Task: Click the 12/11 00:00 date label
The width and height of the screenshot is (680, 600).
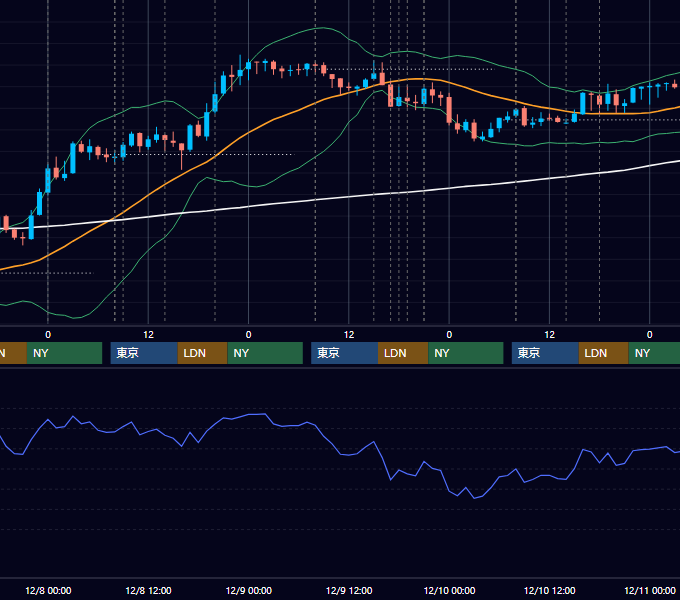Action: click(x=650, y=590)
